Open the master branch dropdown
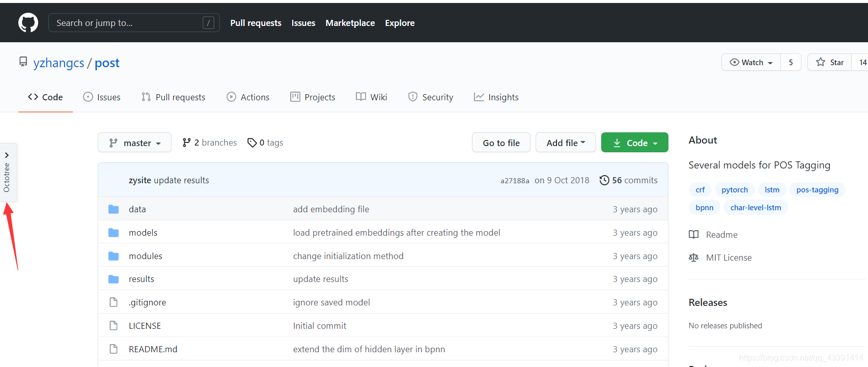The height and width of the screenshot is (367, 868). [x=134, y=143]
